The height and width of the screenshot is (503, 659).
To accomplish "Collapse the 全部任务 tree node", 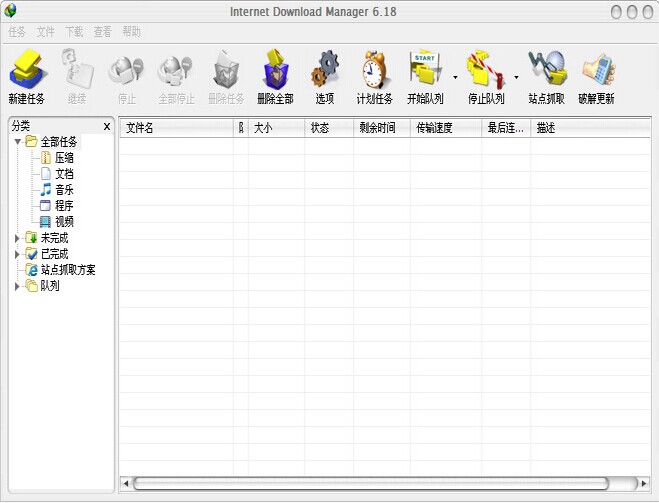I will click(x=18, y=142).
